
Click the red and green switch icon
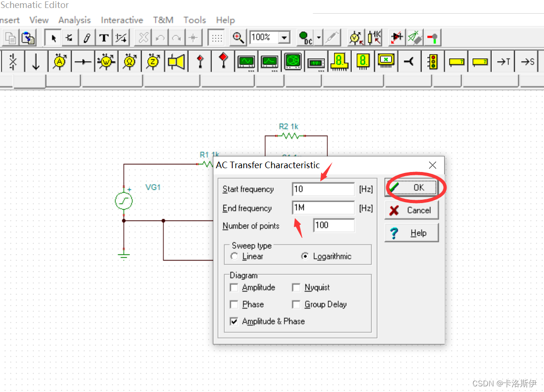click(x=432, y=38)
